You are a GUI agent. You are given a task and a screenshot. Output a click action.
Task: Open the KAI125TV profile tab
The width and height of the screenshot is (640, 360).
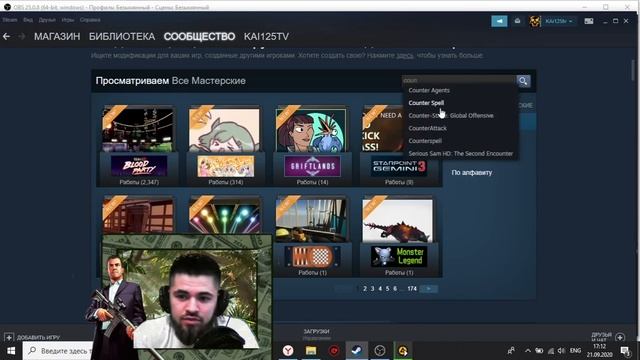[x=266, y=36]
